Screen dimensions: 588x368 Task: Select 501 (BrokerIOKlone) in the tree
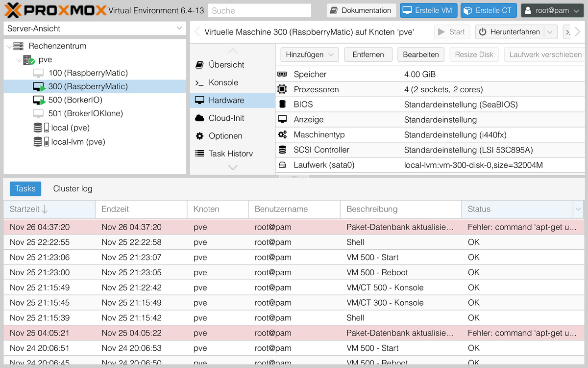[86, 113]
